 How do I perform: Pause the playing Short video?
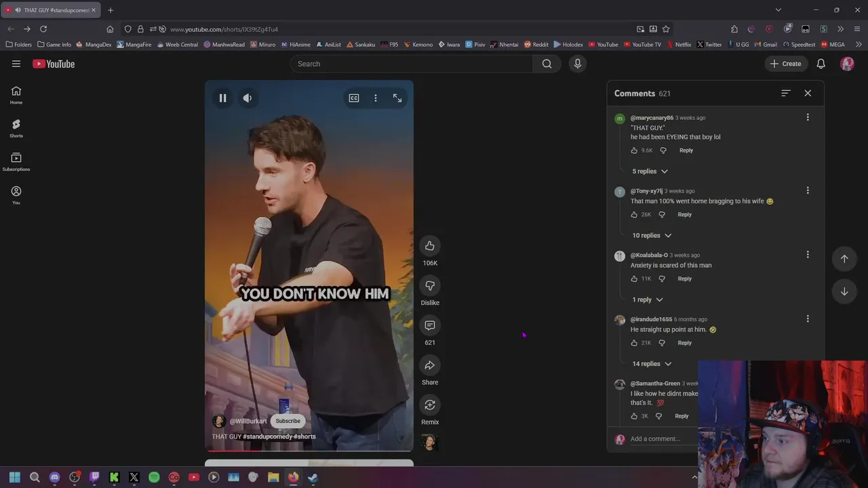point(222,98)
